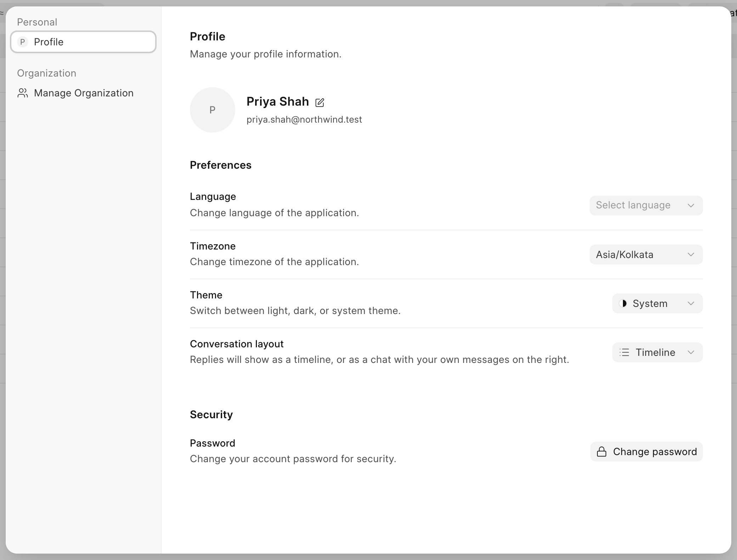Click the half-moon System theme icon
Image resolution: width=737 pixels, height=560 pixels.
click(x=623, y=303)
